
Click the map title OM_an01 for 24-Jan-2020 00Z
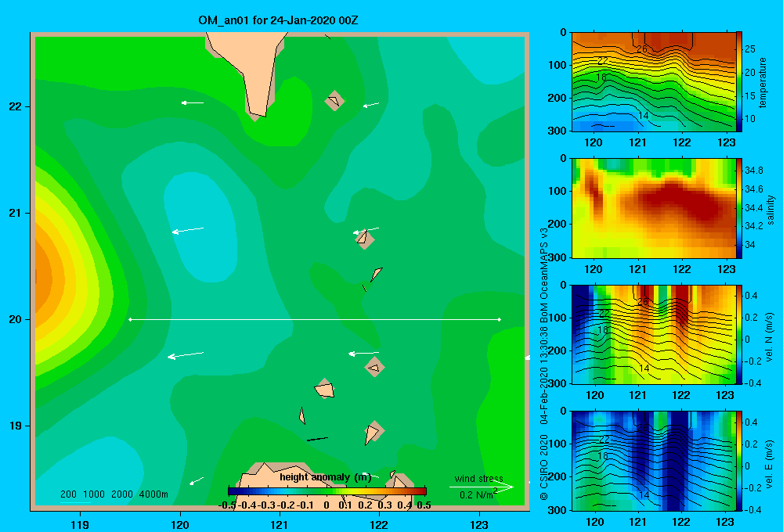[x=278, y=20]
